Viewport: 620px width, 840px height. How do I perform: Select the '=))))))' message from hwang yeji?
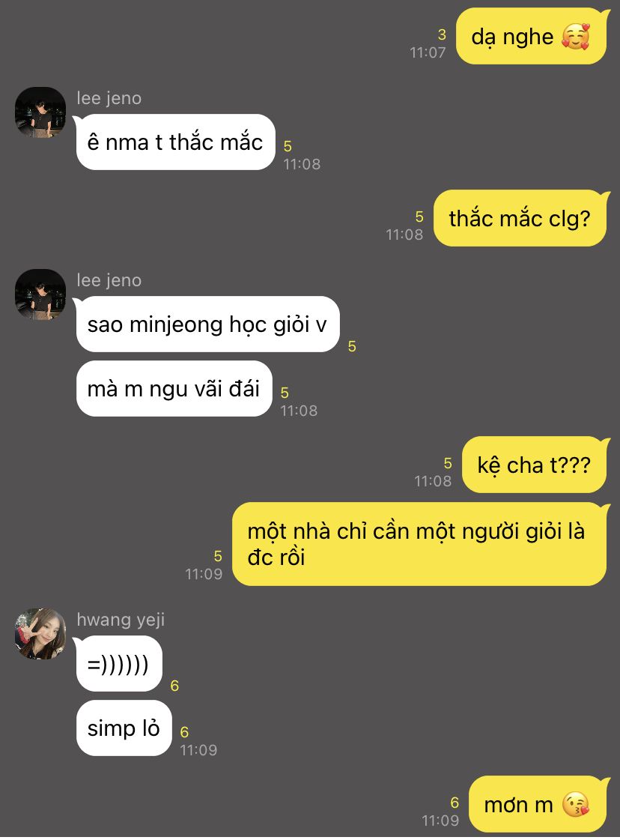click(118, 664)
